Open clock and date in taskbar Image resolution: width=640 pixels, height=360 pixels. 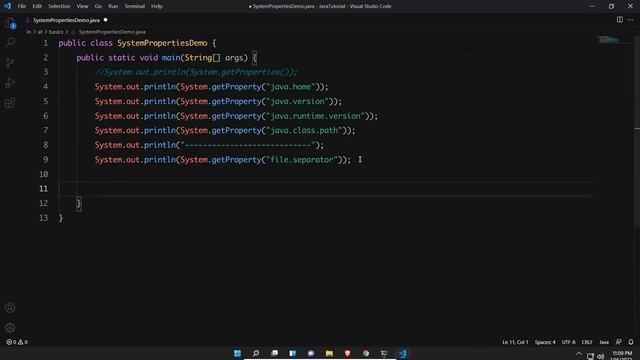click(x=622, y=356)
